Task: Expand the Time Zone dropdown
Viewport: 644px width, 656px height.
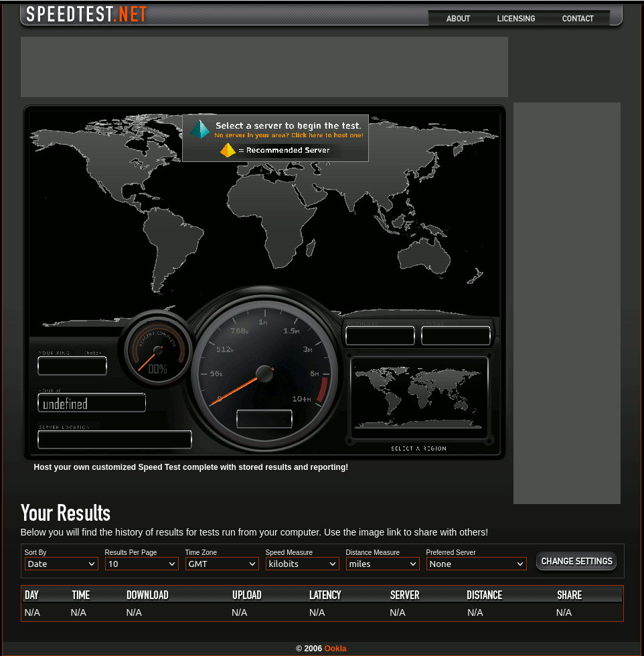Action: (x=222, y=564)
